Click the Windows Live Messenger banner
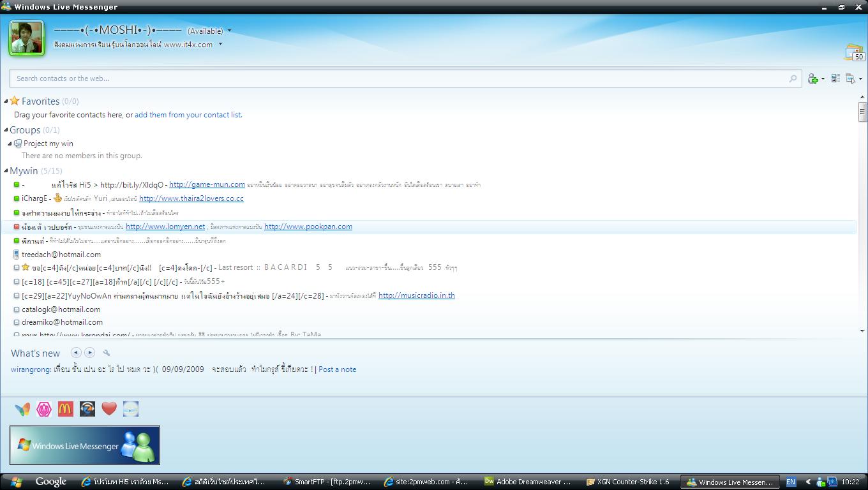 85,445
